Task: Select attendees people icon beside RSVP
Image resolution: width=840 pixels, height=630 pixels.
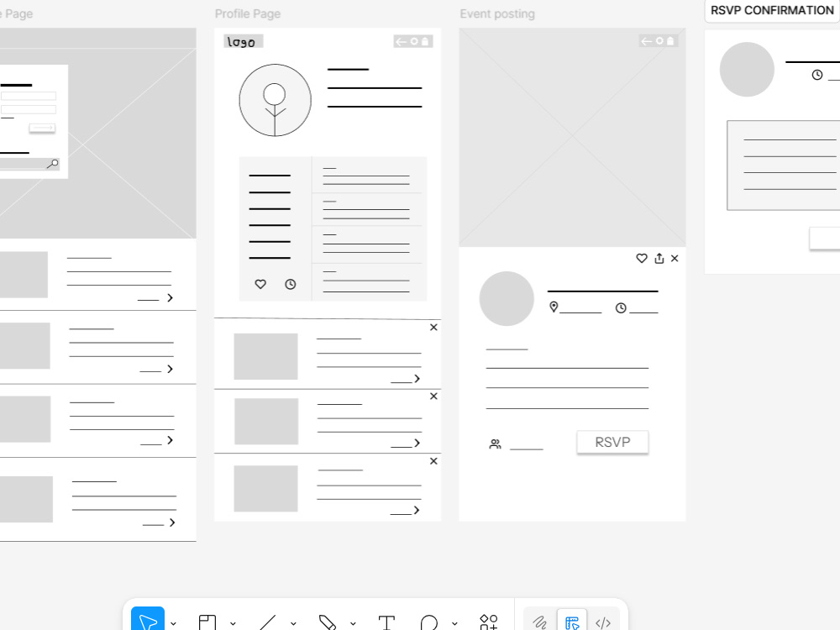Action: [495, 444]
